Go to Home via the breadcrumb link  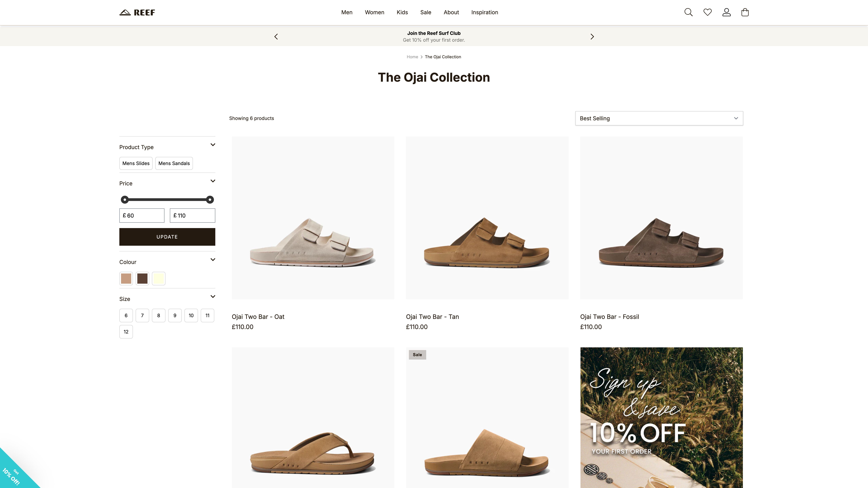pyautogui.click(x=412, y=57)
